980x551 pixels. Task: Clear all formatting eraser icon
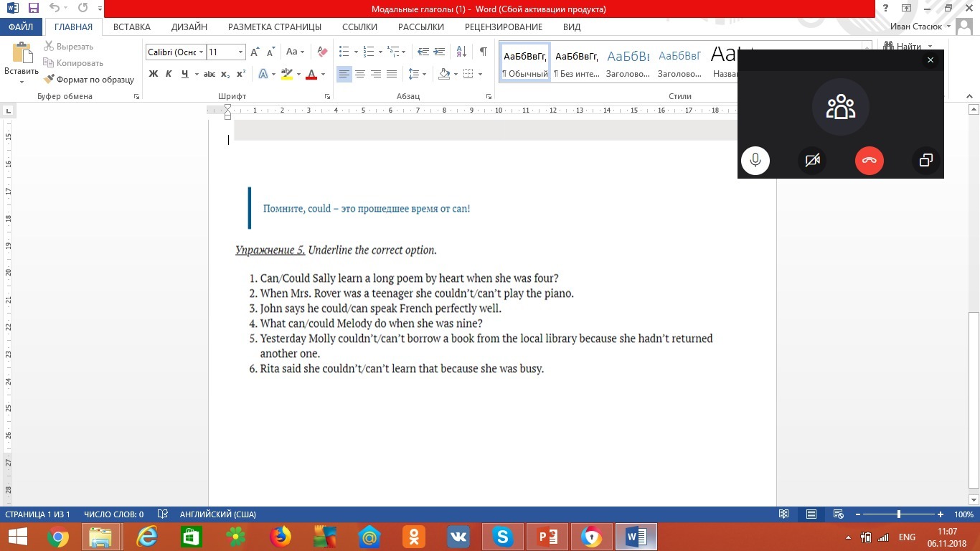[322, 52]
